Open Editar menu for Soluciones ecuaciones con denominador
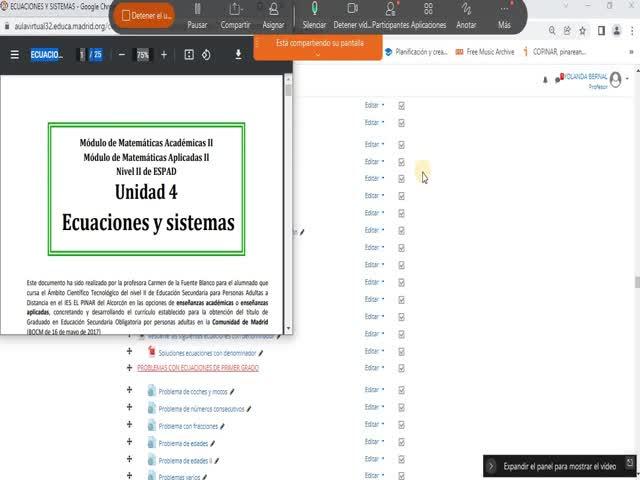This screenshot has width=640, height=480. pos(374,351)
